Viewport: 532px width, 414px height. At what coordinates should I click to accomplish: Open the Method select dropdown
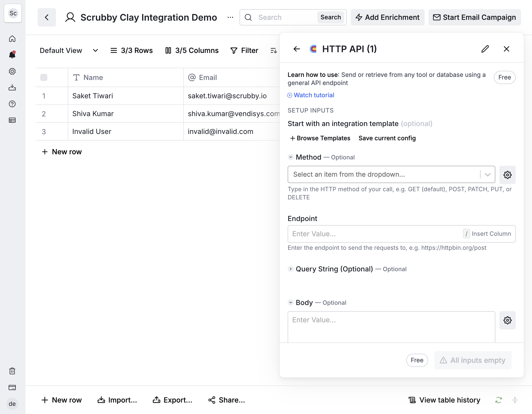pyautogui.click(x=391, y=174)
